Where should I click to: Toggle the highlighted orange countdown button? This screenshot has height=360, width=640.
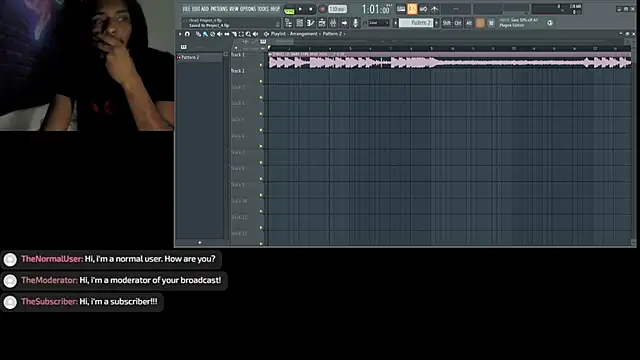coord(412,9)
